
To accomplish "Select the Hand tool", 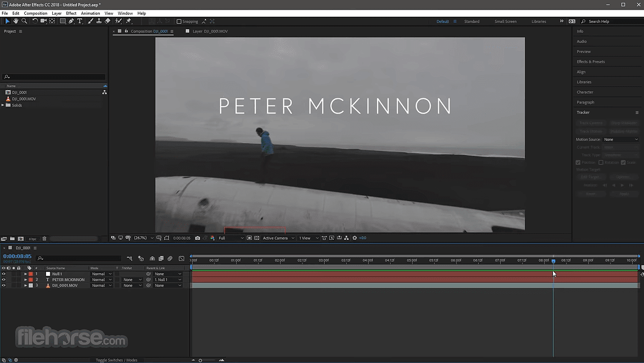I will coord(16,21).
